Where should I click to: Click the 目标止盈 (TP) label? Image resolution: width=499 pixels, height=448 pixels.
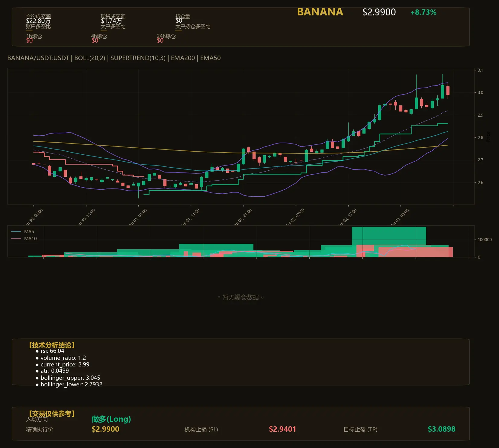coord(360,430)
